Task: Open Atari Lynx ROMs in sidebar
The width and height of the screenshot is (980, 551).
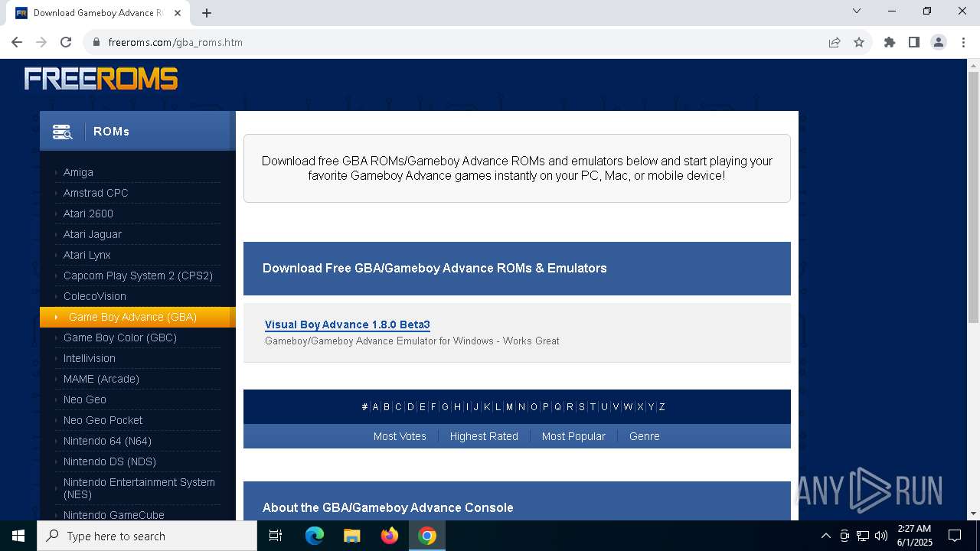Action: (x=87, y=255)
